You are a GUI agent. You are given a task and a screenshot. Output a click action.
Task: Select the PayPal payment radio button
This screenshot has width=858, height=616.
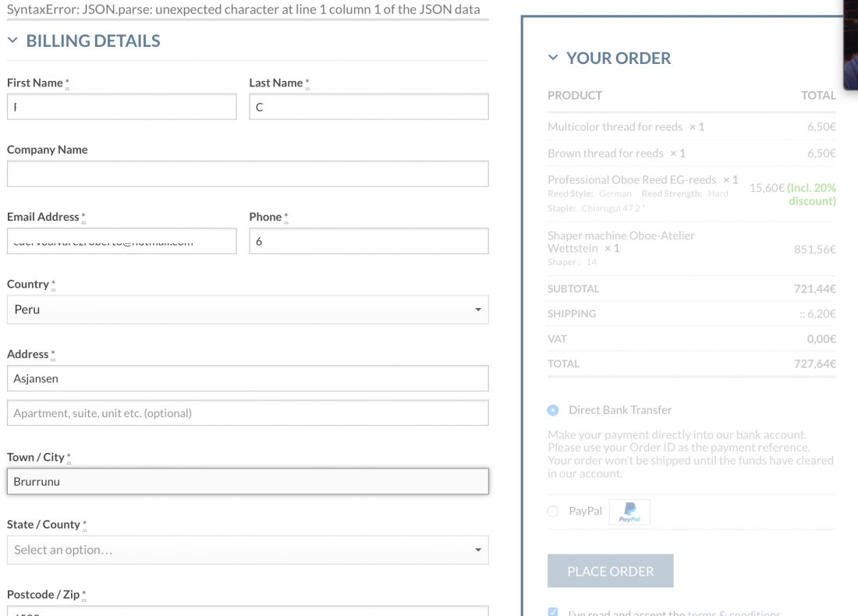(x=553, y=511)
